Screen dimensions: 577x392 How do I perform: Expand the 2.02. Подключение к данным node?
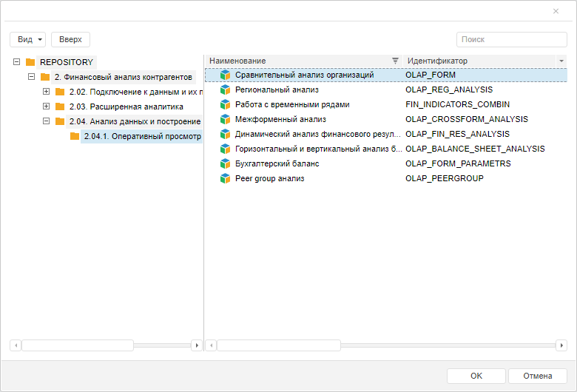click(x=46, y=92)
